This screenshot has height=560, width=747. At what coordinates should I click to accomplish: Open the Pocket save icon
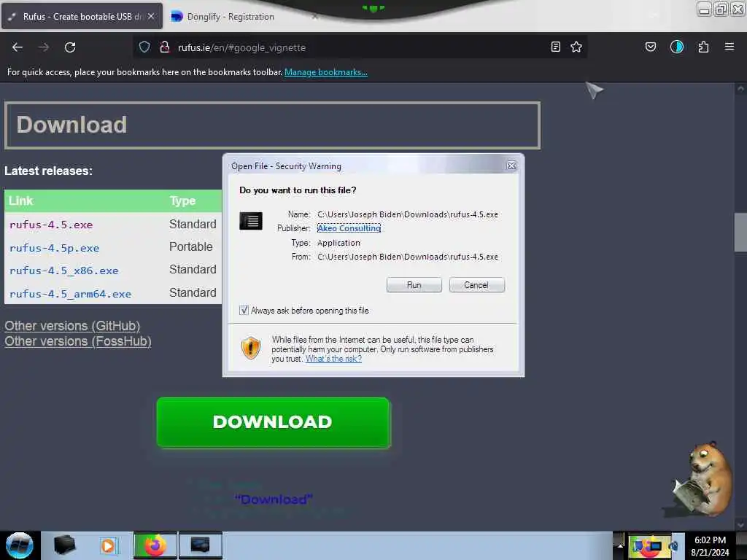click(650, 47)
